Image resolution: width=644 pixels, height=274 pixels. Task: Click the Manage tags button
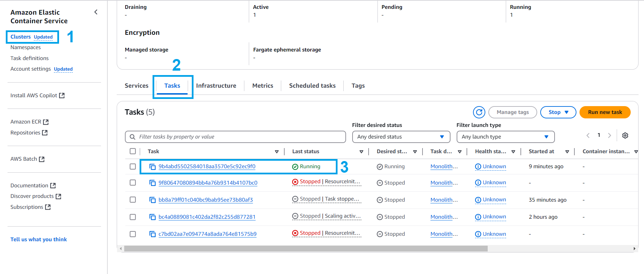(513, 112)
